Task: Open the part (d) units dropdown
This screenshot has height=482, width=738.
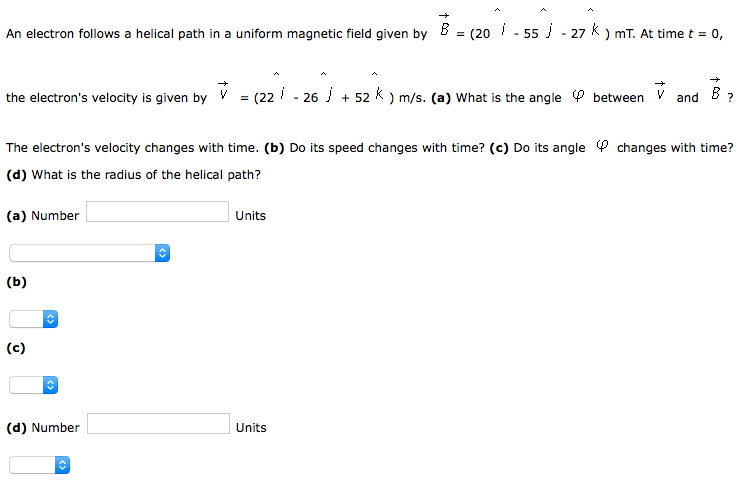Action: pyautogui.click(x=40, y=465)
